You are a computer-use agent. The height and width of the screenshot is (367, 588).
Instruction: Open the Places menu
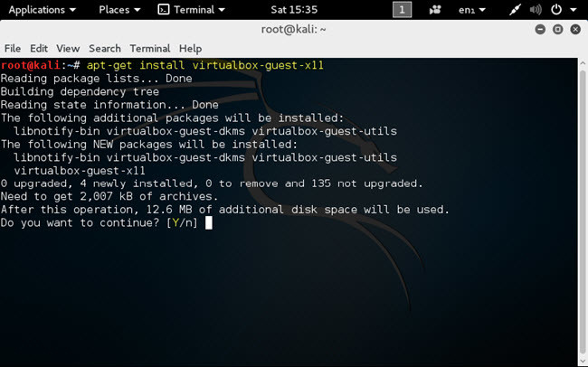119,10
